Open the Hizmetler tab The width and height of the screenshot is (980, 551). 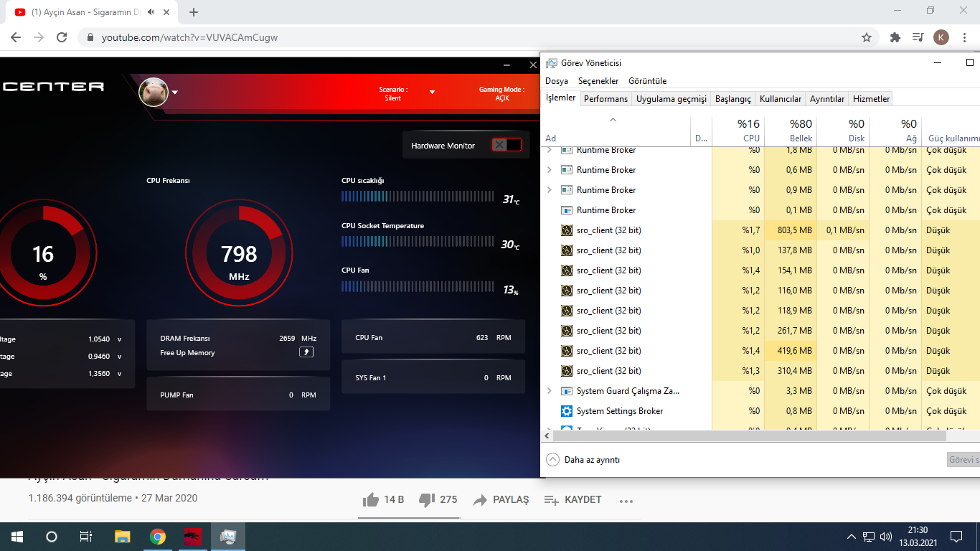pyautogui.click(x=871, y=99)
